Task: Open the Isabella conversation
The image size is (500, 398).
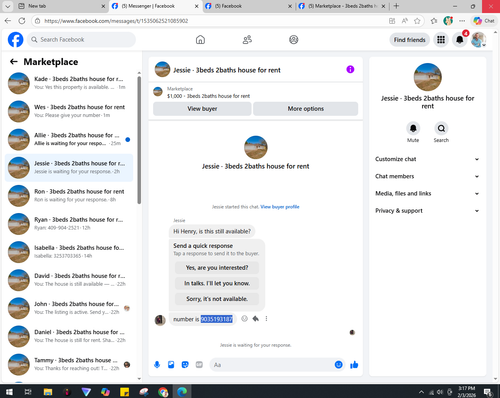Action: tap(69, 252)
